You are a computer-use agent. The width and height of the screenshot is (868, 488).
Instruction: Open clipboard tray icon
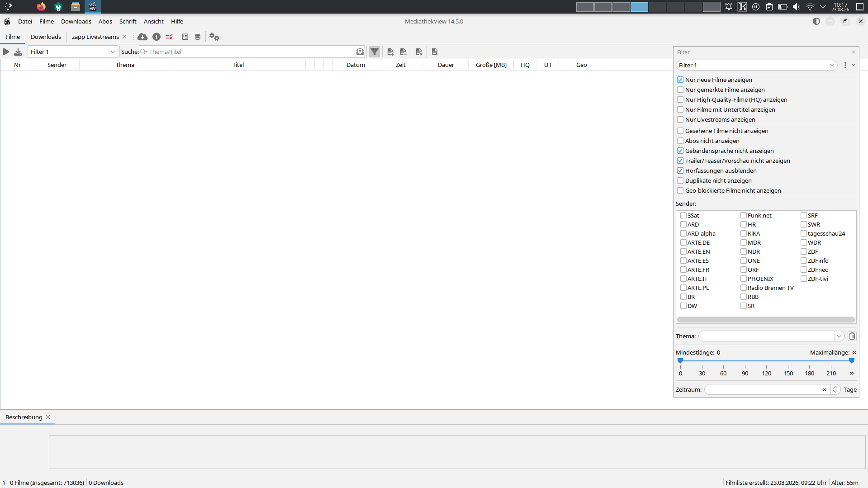click(769, 7)
